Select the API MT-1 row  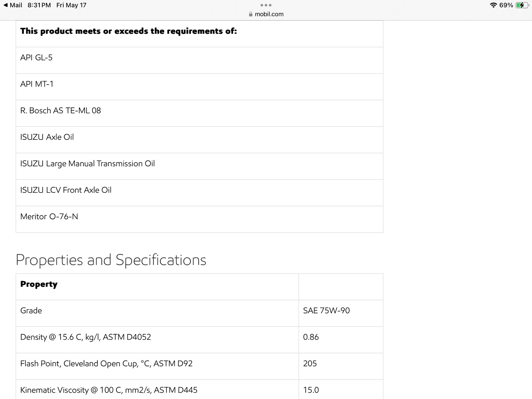(199, 87)
